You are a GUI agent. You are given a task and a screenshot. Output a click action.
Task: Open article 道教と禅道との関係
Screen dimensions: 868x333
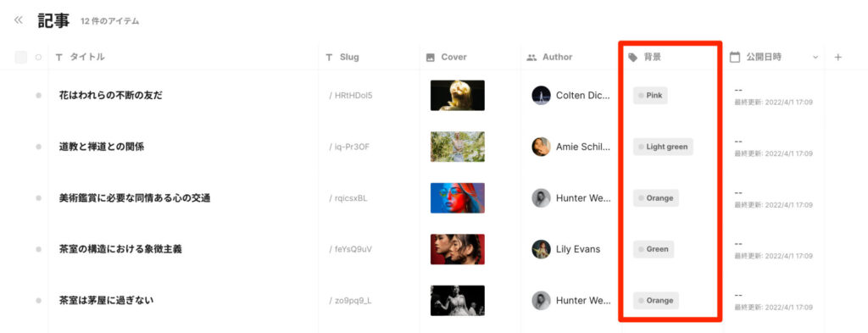point(102,147)
